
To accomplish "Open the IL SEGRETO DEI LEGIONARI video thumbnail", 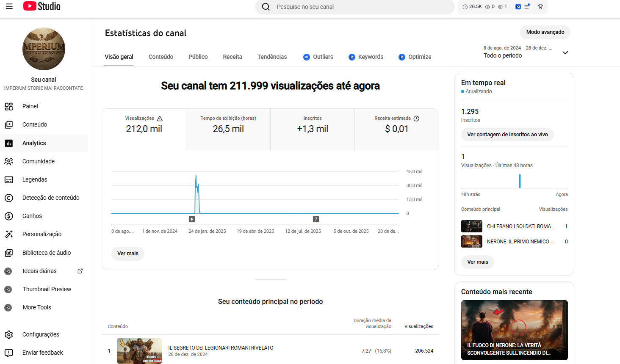I will click(x=139, y=350).
